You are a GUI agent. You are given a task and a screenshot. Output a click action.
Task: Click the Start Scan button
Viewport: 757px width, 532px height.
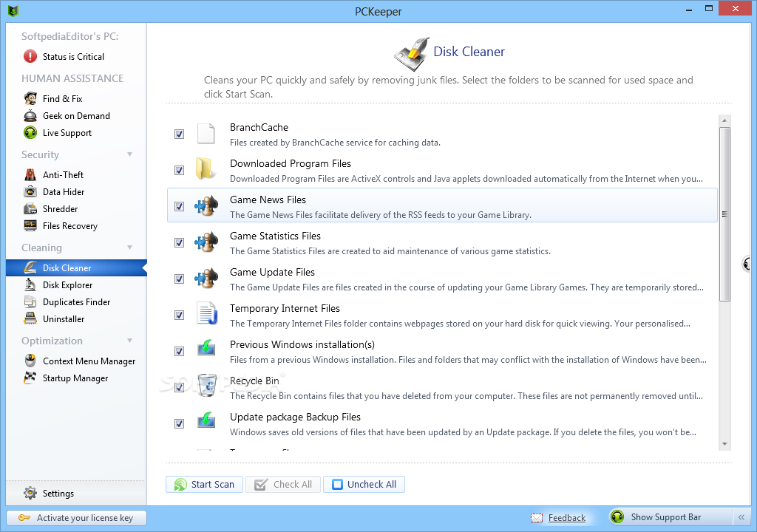tap(204, 484)
